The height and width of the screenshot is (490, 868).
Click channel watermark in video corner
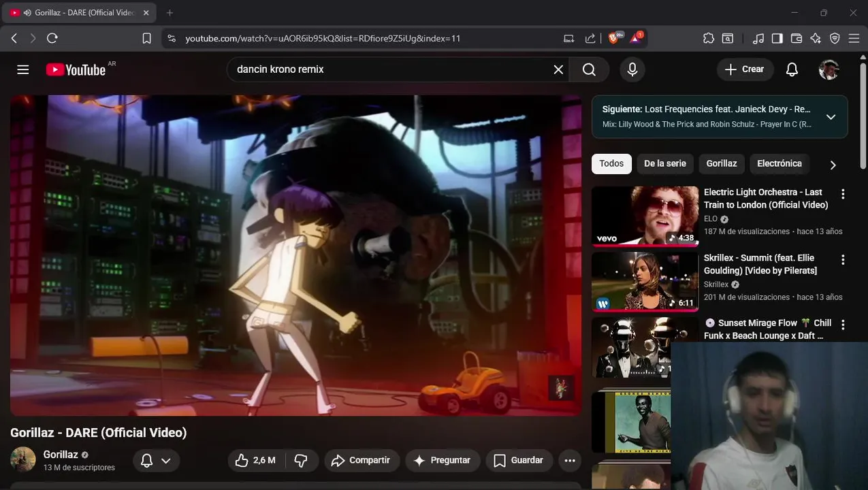coord(561,388)
